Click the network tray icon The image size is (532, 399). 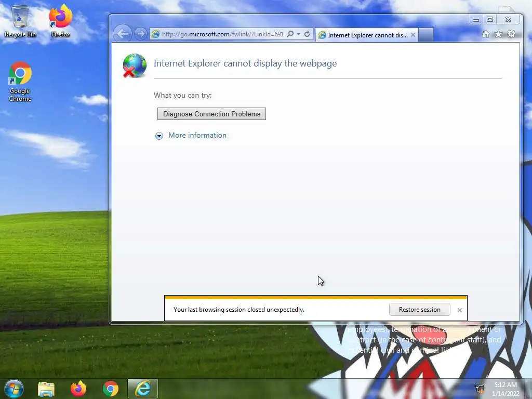pos(480,389)
